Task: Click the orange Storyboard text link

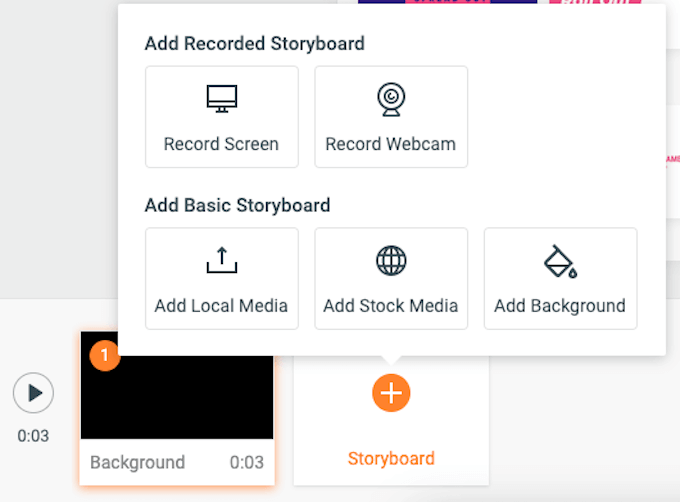Action: point(391,459)
